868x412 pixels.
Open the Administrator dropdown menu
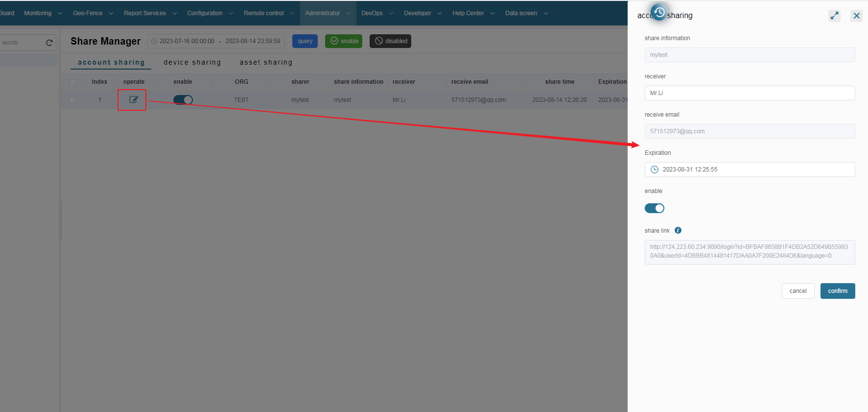coord(328,13)
